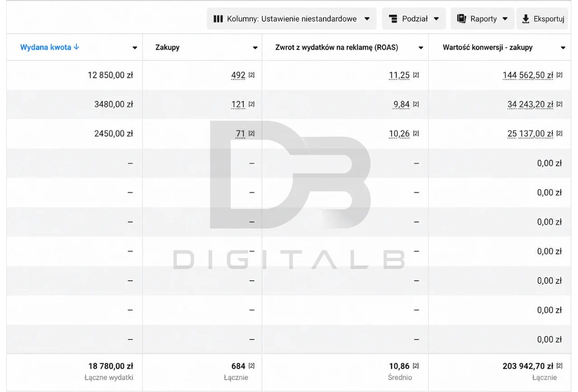The height and width of the screenshot is (392, 578).
Task: Click the spent amount 12 850,00 zł
Action: 110,76
